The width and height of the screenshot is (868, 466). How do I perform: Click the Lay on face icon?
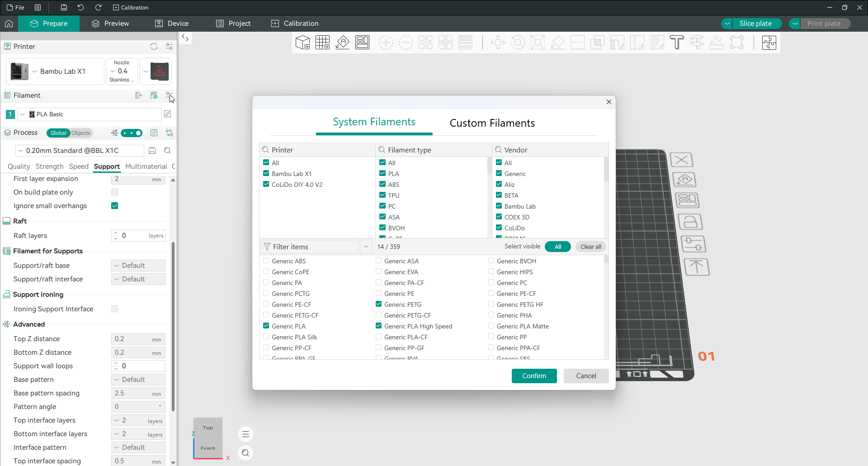pos(557,43)
